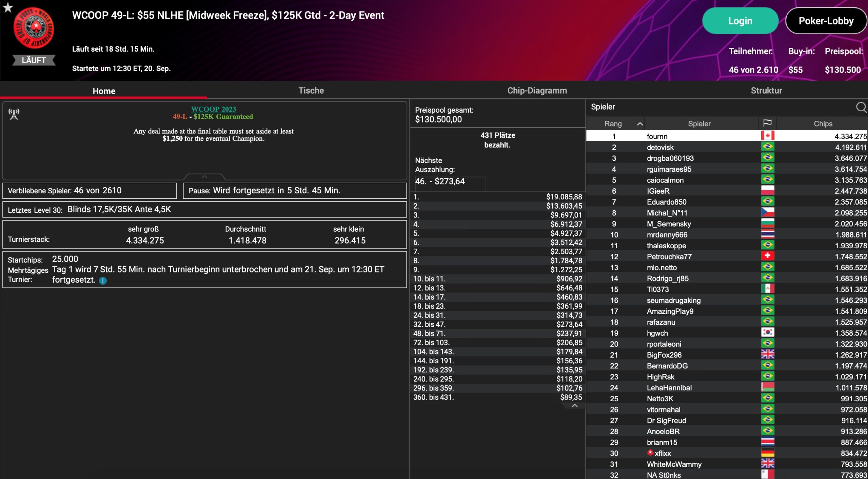
Task: Collapse the tournament info panel chevron
Action: pos(204,177)
